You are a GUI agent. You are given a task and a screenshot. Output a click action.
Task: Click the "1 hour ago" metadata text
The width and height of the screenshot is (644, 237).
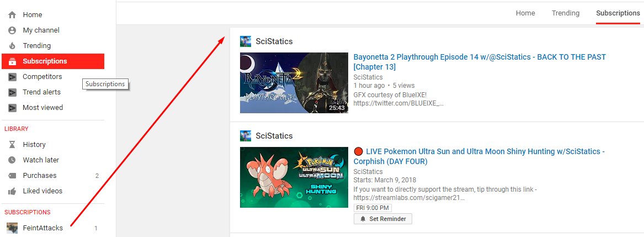coord(369,86)
